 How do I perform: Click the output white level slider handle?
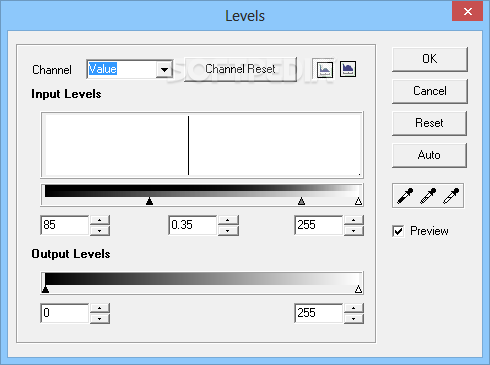tap(358, 289)
